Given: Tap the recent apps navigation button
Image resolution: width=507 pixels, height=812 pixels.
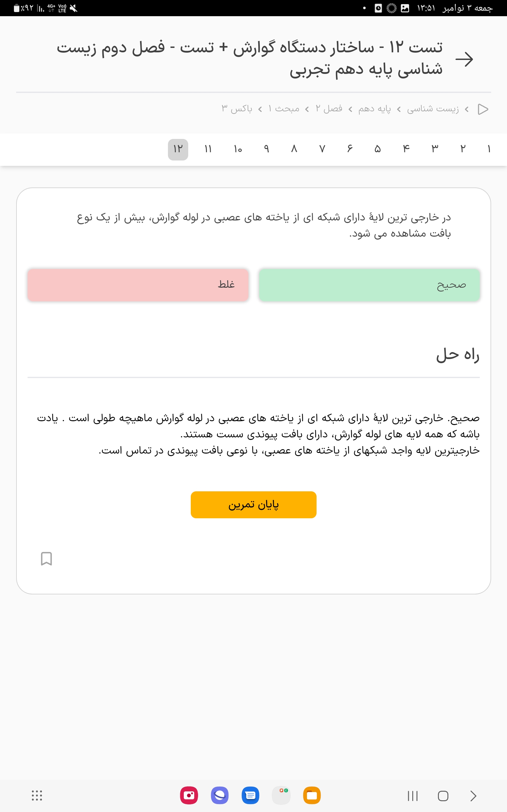Looking at the screenshot, I should point(413,796).
